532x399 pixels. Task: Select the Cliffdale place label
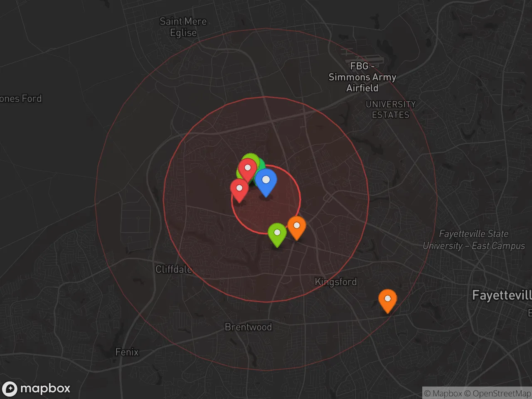tap(174, 269)
